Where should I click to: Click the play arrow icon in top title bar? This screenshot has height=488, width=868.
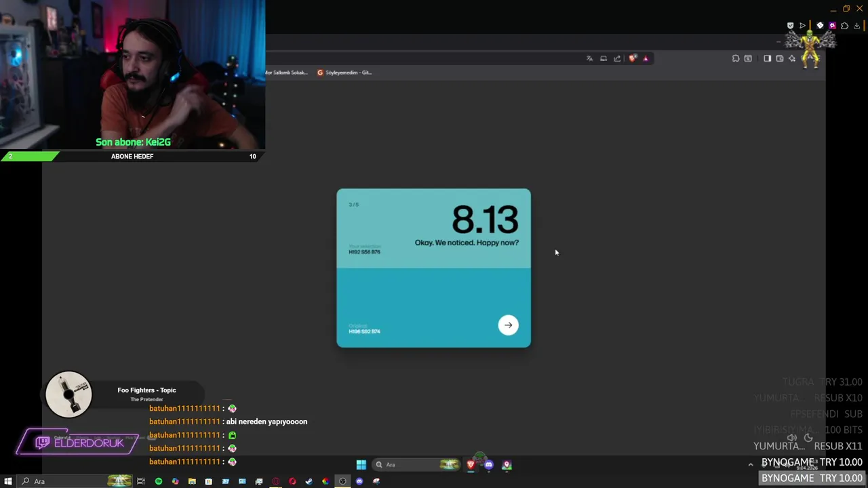[x=803, y=26]
